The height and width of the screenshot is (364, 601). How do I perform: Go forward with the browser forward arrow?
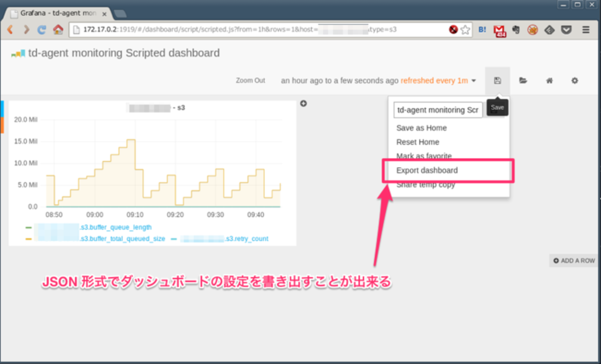(x=26, y=30)
